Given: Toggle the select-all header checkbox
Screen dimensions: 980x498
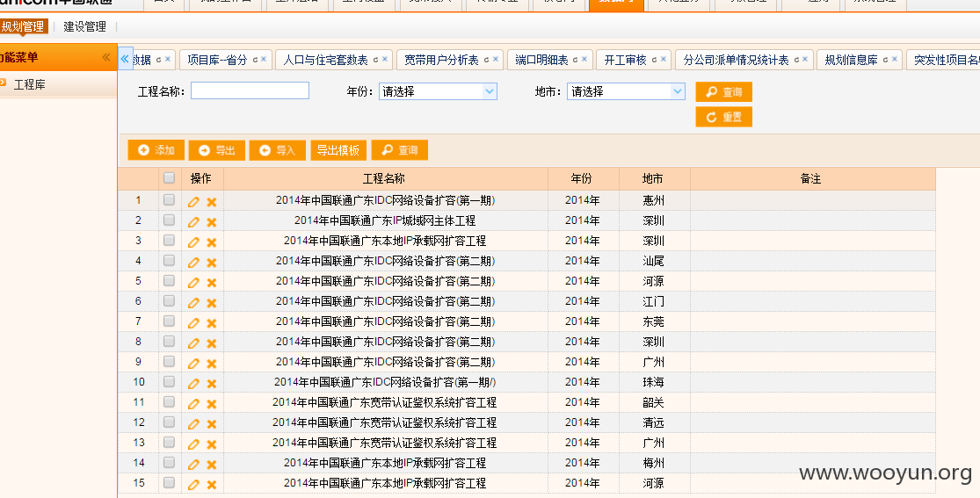Looking at the screenshot, I should click(x=169, y=177).
